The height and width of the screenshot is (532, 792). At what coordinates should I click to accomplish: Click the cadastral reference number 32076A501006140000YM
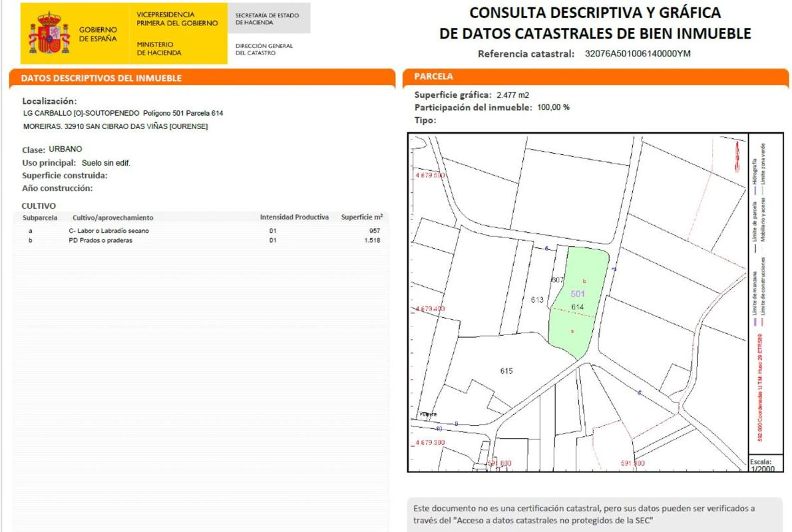[638, 54]
